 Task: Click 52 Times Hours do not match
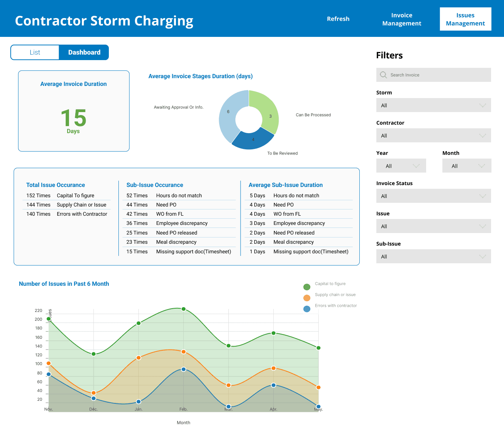[x=179, y=195]
